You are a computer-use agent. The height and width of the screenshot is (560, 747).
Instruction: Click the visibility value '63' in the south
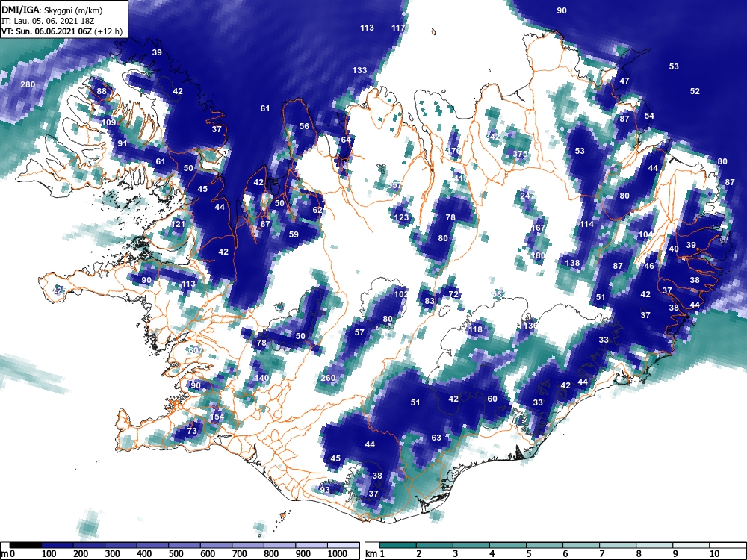click(x=436, y=437)
